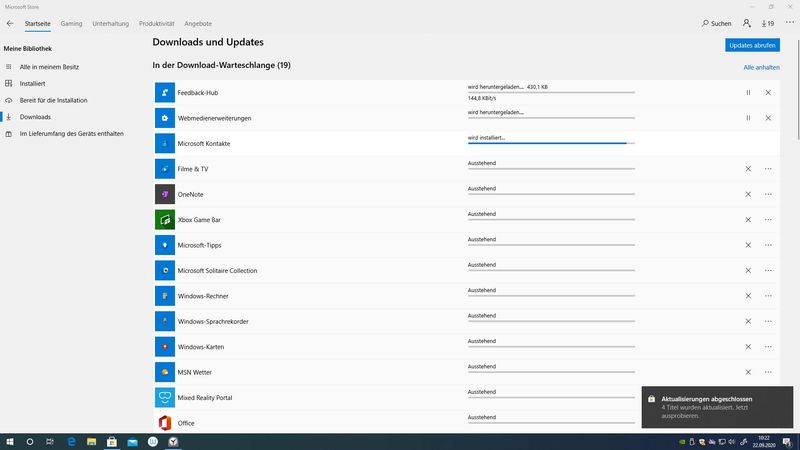
Task: Click the Feedback-Hub download progress bar
Action: click(551, 92)
